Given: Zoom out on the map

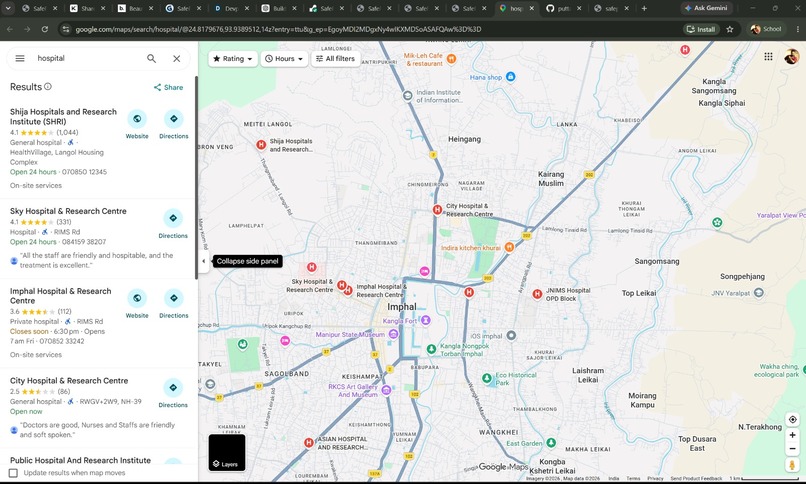Looking at the screenshot, I should 792,449.
